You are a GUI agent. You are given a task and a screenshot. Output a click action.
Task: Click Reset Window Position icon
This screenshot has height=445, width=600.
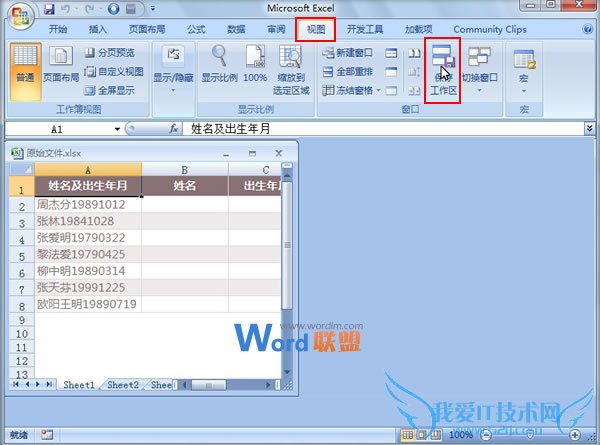414,91
